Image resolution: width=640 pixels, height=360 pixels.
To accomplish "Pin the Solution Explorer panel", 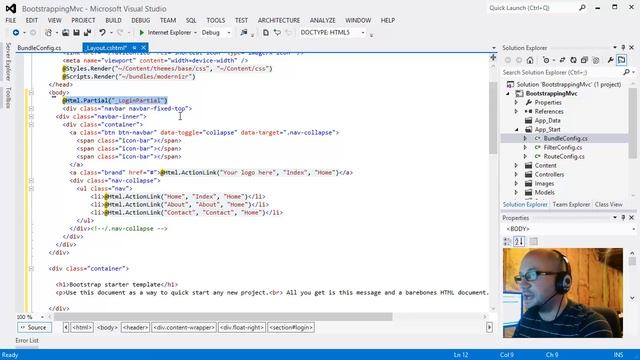I will click(623, 48).
